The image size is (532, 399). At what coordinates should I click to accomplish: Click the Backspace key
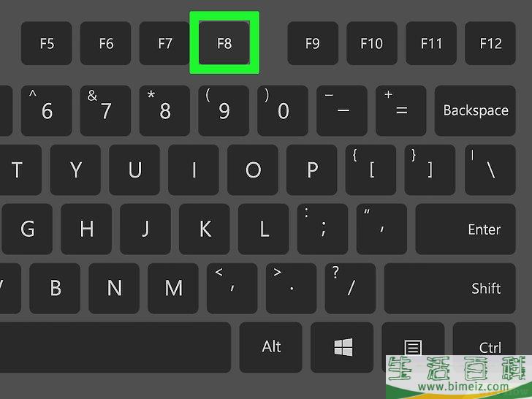tap(475, 110)
